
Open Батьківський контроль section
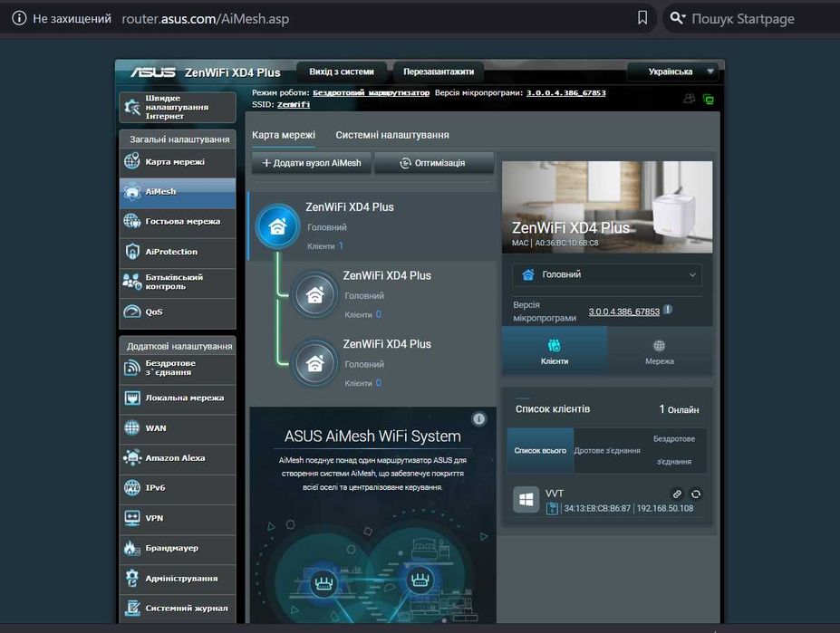click(178, 282)
